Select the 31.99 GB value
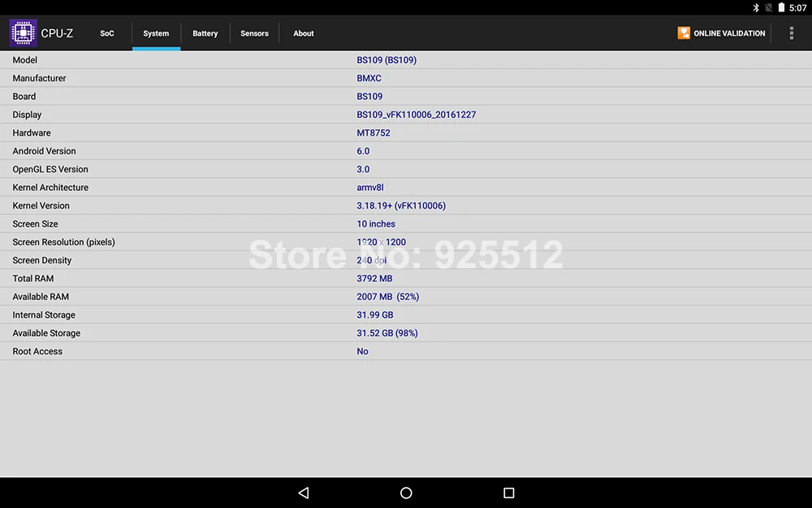812x508 pixels. [375, 315]
